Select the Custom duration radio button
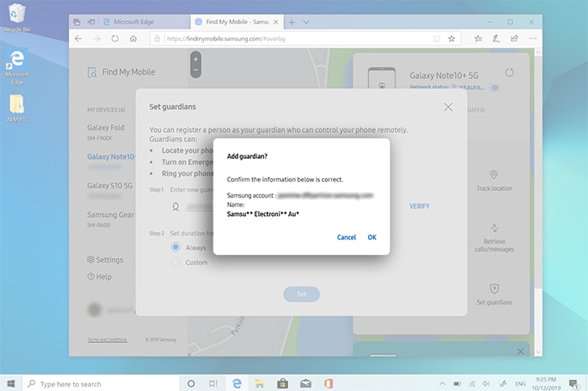This screenshot has height=391, width=588. click(176, 262)
